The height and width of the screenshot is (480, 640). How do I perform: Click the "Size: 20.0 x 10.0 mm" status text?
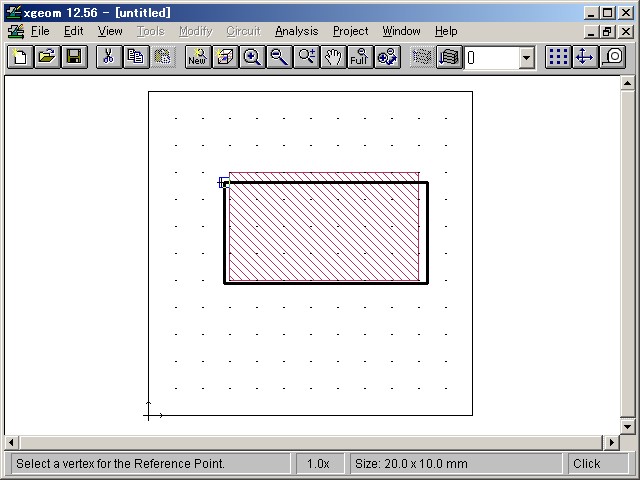[x=411, y=464]
